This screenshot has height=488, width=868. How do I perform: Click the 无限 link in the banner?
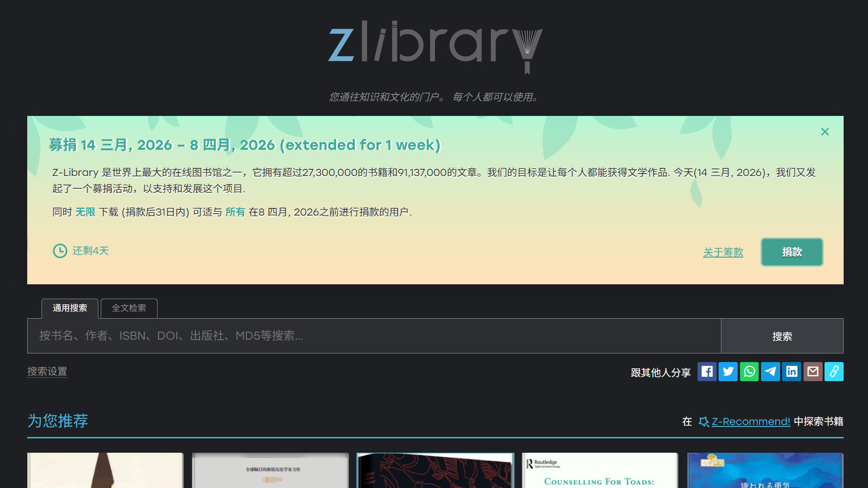[x=85, y=212]
